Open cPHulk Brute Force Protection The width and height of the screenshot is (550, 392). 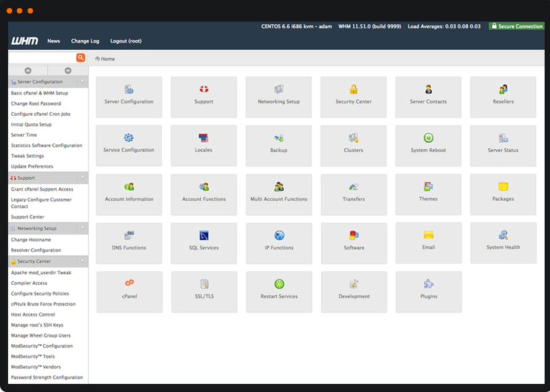pyautogui.click(x=43, y=304)
